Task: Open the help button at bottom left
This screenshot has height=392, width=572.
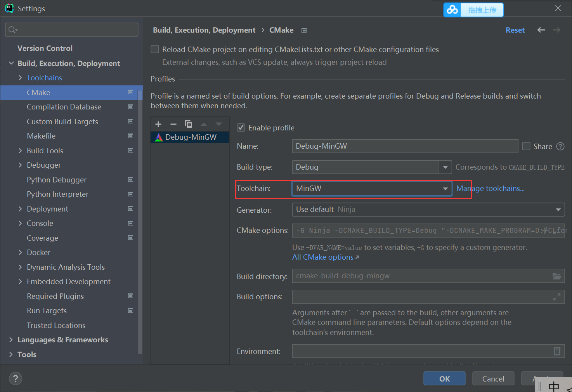Action: pos(16,378)
